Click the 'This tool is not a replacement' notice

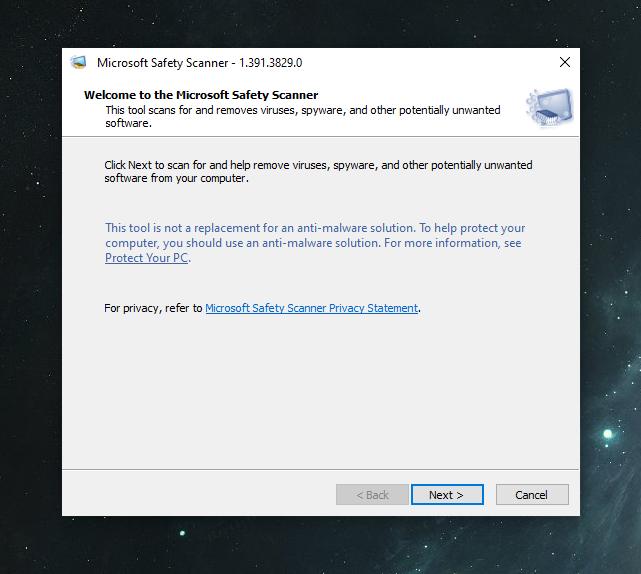click(315, 242)
